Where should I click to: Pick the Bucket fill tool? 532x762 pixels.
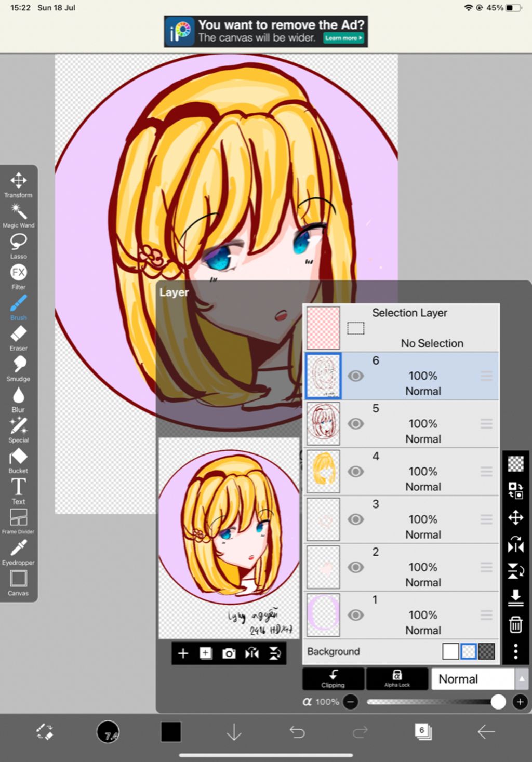pos(18,461)
